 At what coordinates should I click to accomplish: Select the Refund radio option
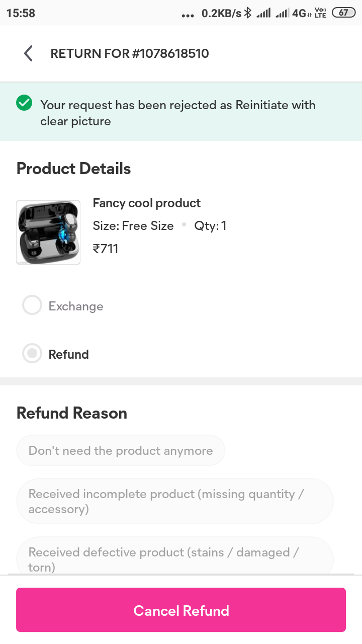click(x=32, y=354)
